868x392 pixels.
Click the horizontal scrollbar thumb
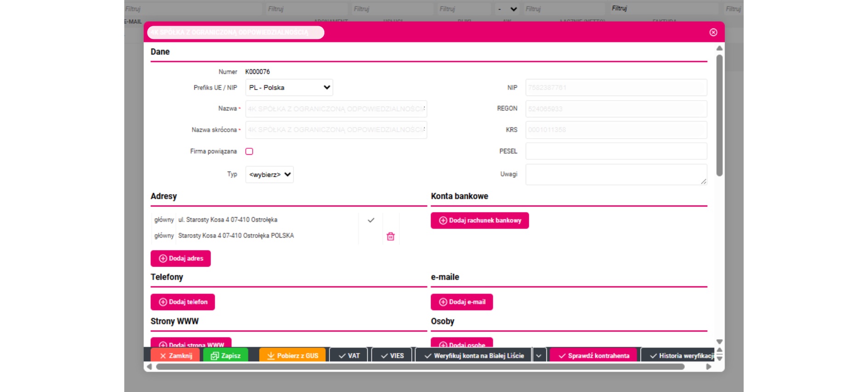tap(420, 367)
